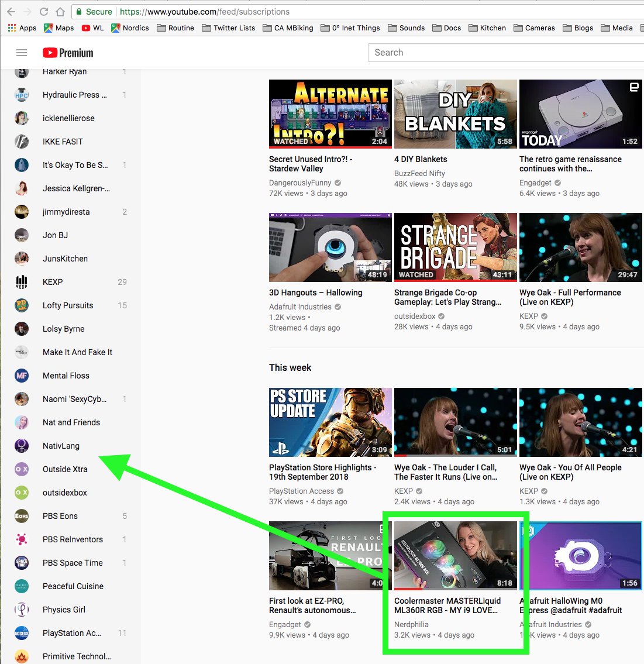Viewport: 644px width, 664px height.
Task: Open the Kitchen bookmarks folder
Action: pos(487,28)
